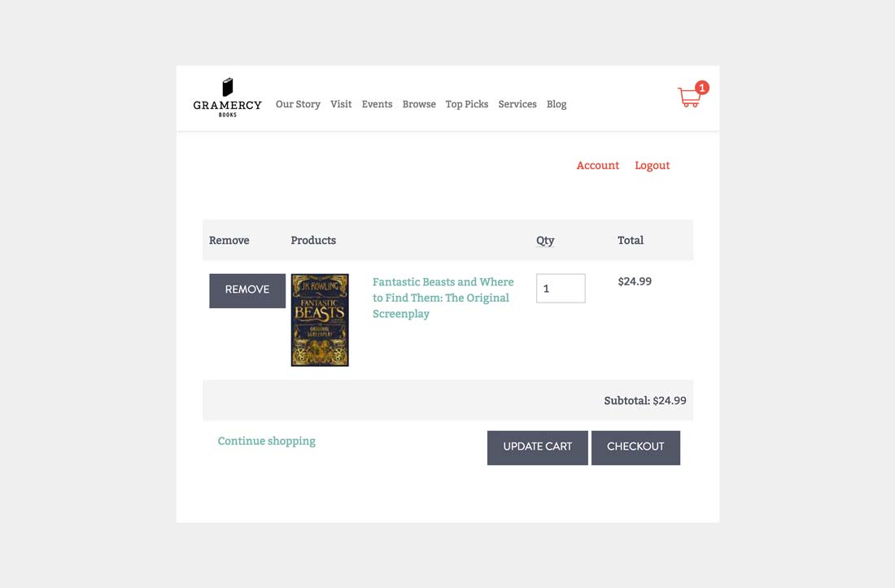
Task: Click the Account link
Action: coord(598,165)
